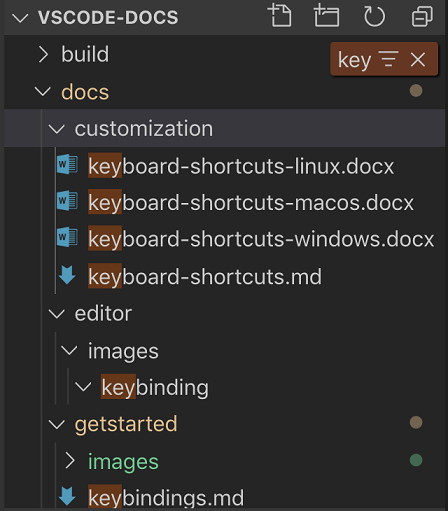The height and width of the screenshot is (511, 448).
Task: Click markdown icon of keyboard-shortcuts.md
Action: (67, 275)
